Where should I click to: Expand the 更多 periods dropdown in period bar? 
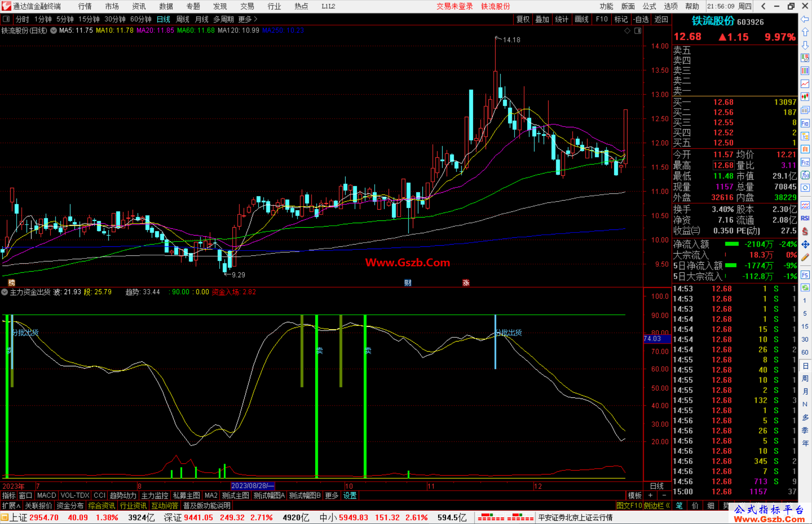click(248, 19)
